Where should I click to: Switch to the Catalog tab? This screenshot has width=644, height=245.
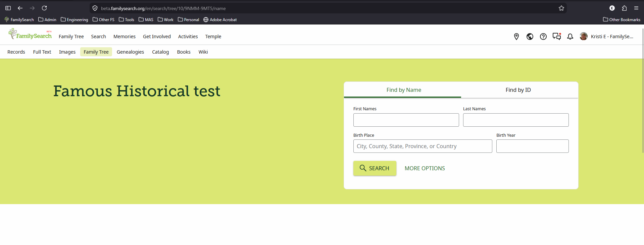[x=160, y=52]
